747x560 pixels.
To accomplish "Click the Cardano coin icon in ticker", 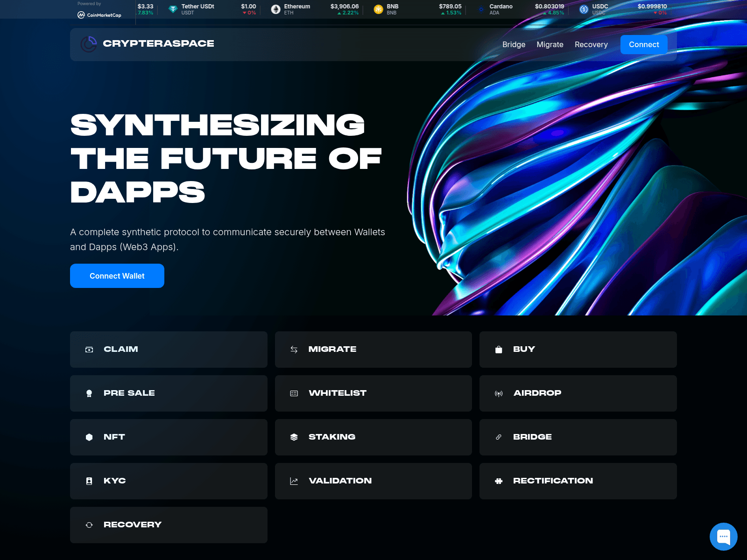I will click(x=481, y=9).
